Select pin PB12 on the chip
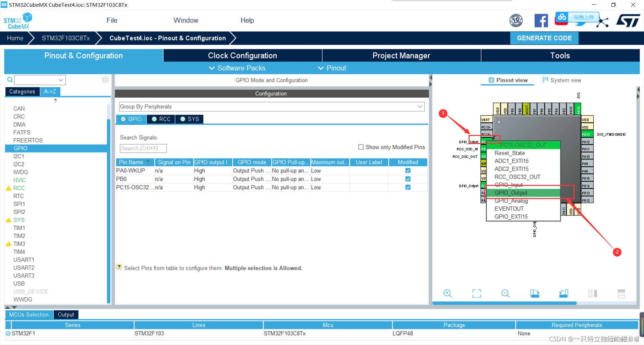The width and height of the screenshot is (644, 345). (587, 200)
